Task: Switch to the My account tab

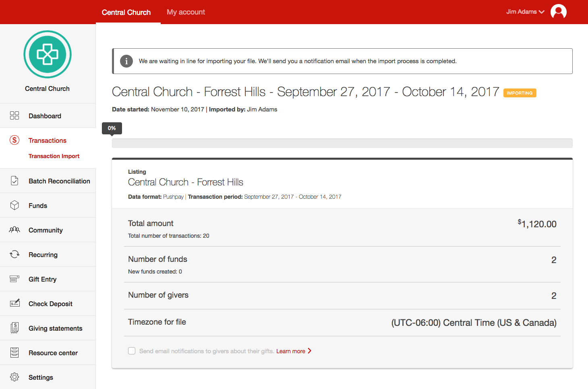Action: pyautogui.click(x=186, y=12)
